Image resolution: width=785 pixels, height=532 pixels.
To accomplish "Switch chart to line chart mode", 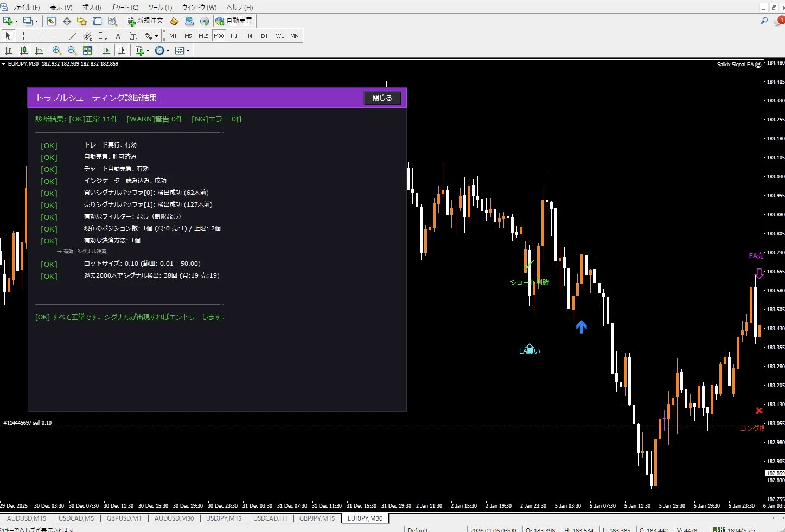I will click(39, 50).
